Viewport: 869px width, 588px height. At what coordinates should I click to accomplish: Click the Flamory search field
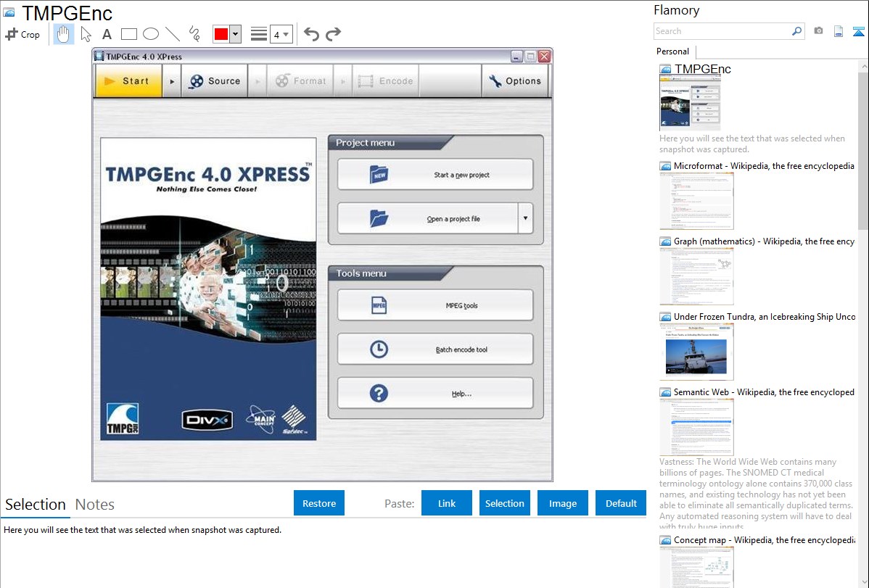point(722,31)
